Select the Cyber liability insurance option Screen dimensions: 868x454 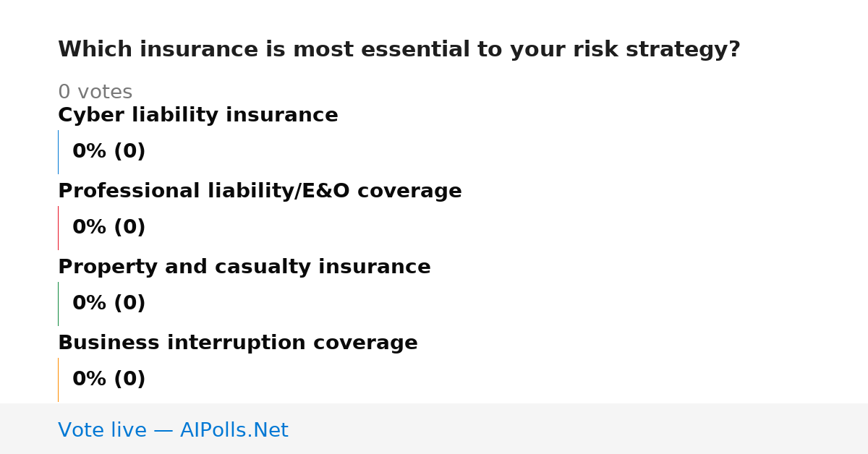(x=198, y=116)
